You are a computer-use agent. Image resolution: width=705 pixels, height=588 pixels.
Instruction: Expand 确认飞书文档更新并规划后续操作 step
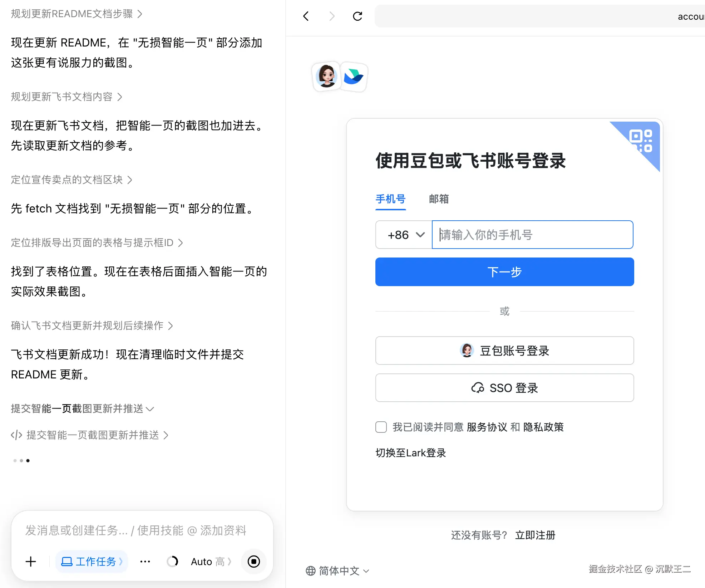click(92, 326)
